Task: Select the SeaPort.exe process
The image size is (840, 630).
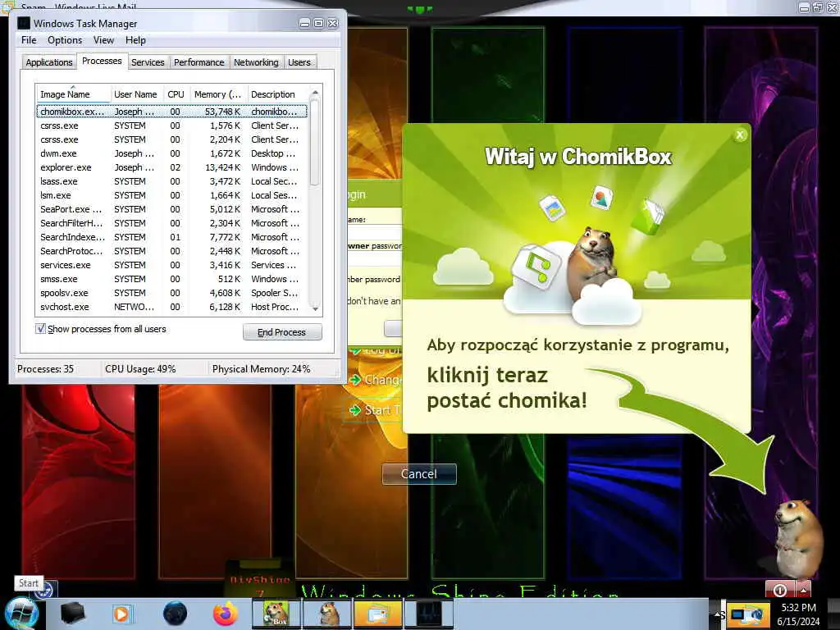Action: click(x=172, y=209)
